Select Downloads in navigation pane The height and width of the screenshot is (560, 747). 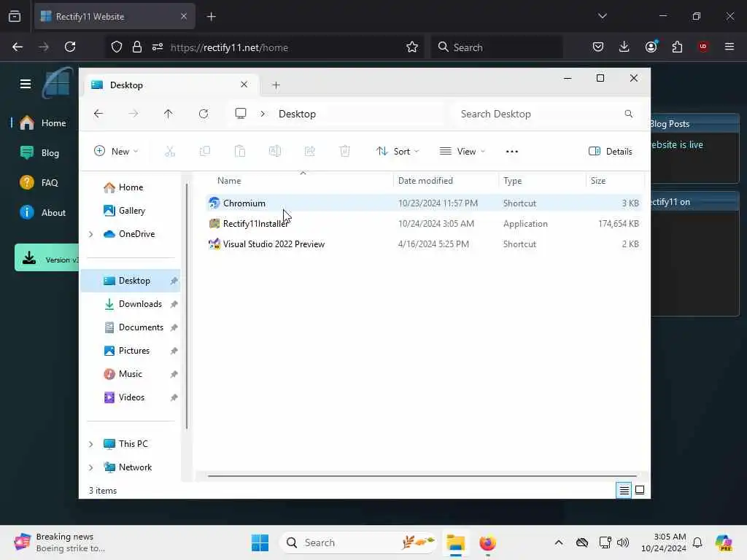131,304
